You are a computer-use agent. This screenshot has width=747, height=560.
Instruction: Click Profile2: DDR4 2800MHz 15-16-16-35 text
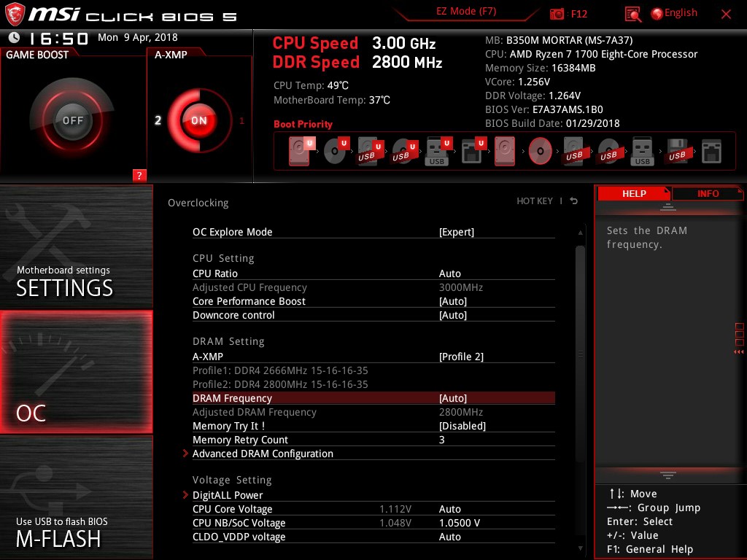(280, 384)
